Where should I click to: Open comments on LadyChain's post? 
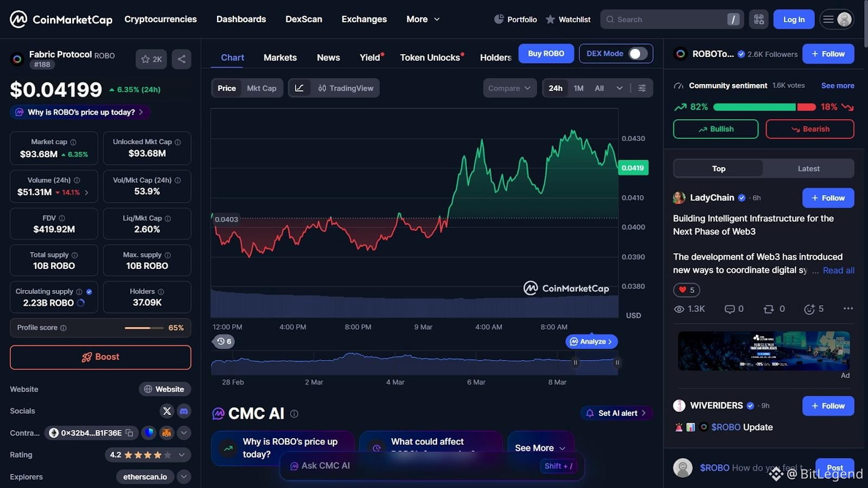tap(734, 309)
